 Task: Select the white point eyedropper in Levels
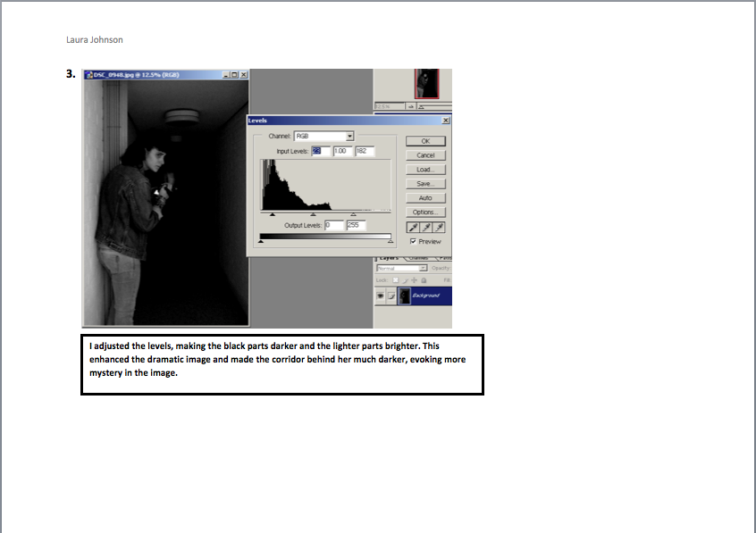coord(439,228)
